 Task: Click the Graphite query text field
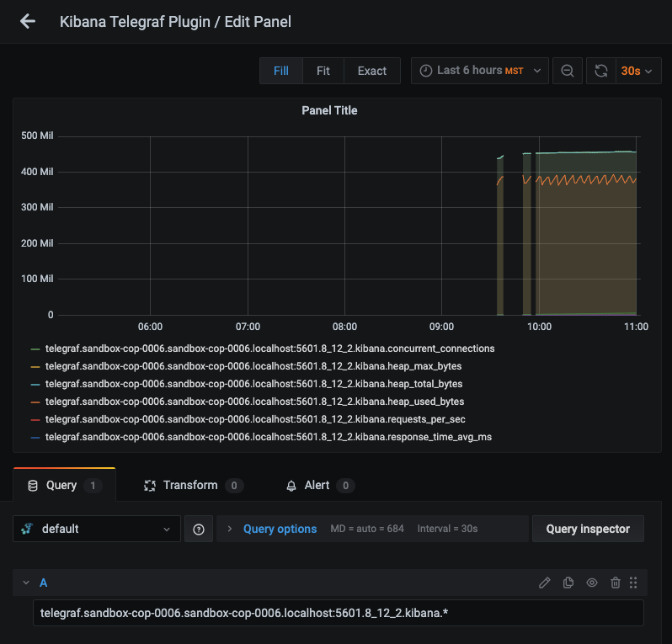339,613
